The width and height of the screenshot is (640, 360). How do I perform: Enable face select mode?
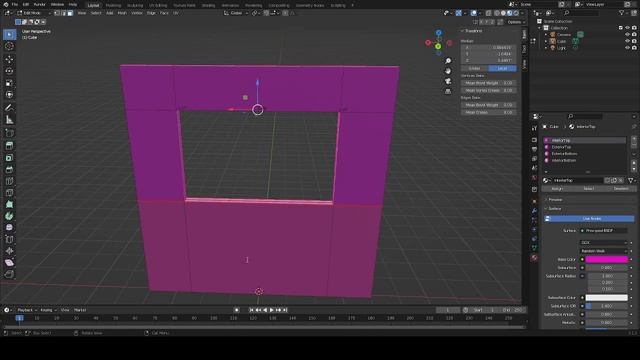pos(70,13)
